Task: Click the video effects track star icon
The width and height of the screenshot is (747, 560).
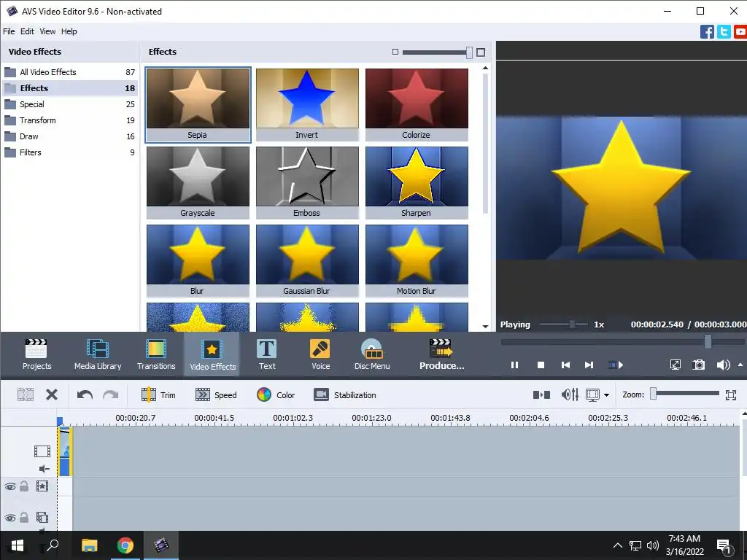Action: [x=42, y=486]
